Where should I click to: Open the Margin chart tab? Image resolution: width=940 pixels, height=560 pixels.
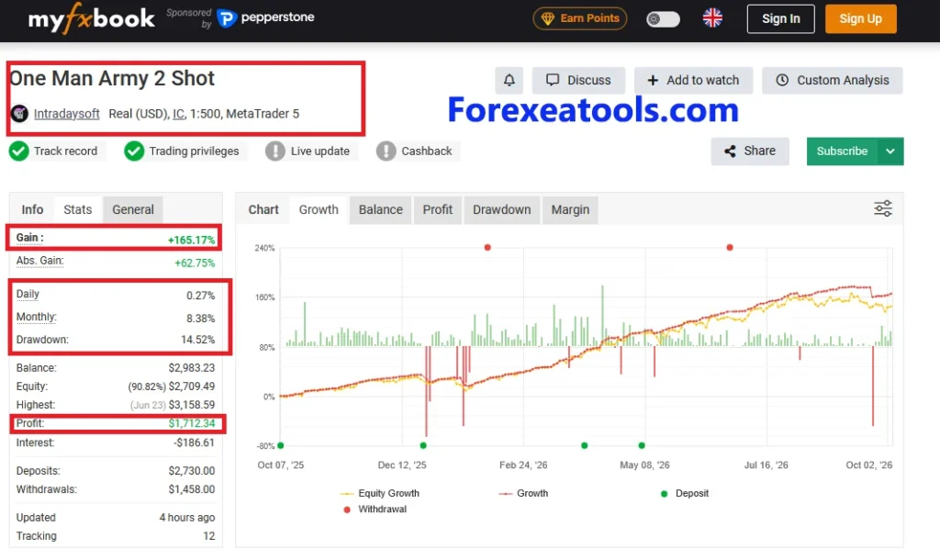570,210
